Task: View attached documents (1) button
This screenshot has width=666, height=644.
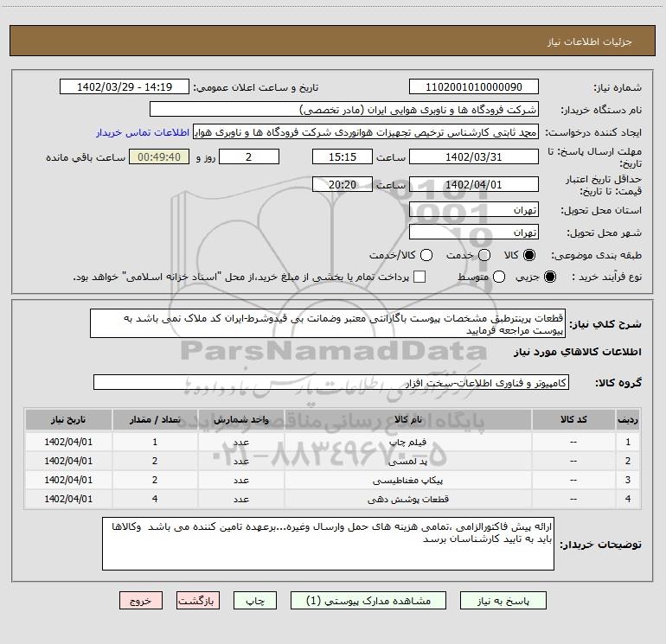Action: click(x=368, y=601)
